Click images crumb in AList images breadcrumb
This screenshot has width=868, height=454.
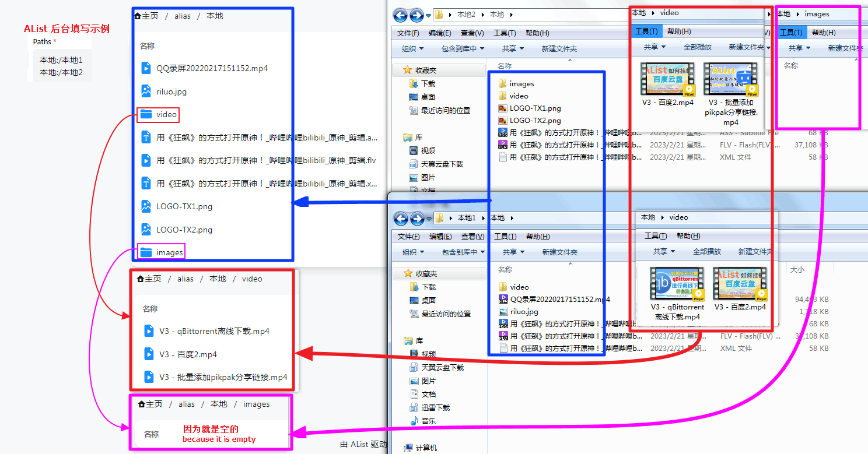pos(257,404)
